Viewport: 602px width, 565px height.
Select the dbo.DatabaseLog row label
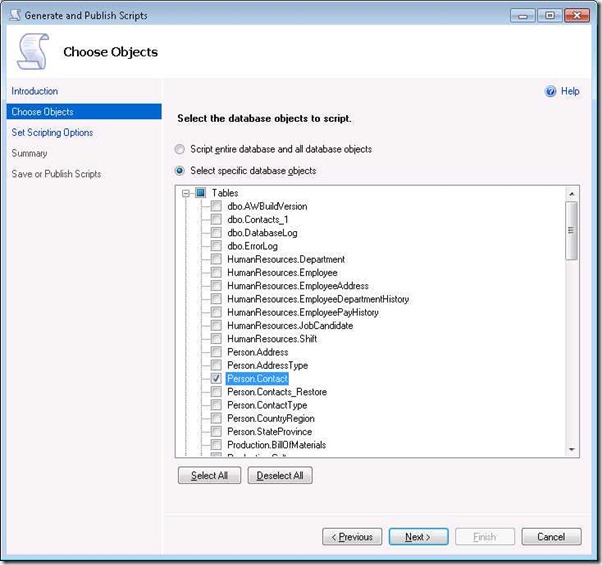tap(262, 233)
